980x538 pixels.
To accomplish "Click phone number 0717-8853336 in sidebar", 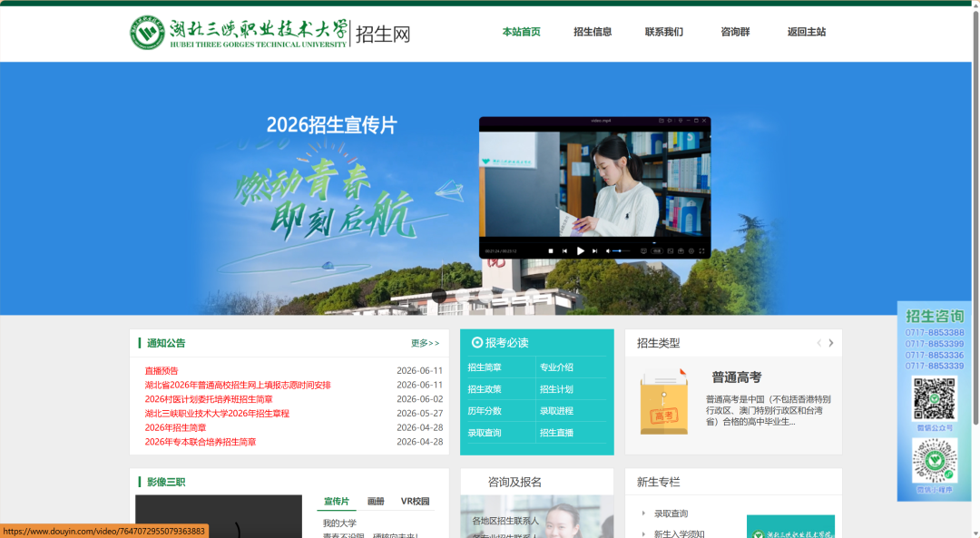I will pos(935,355).
